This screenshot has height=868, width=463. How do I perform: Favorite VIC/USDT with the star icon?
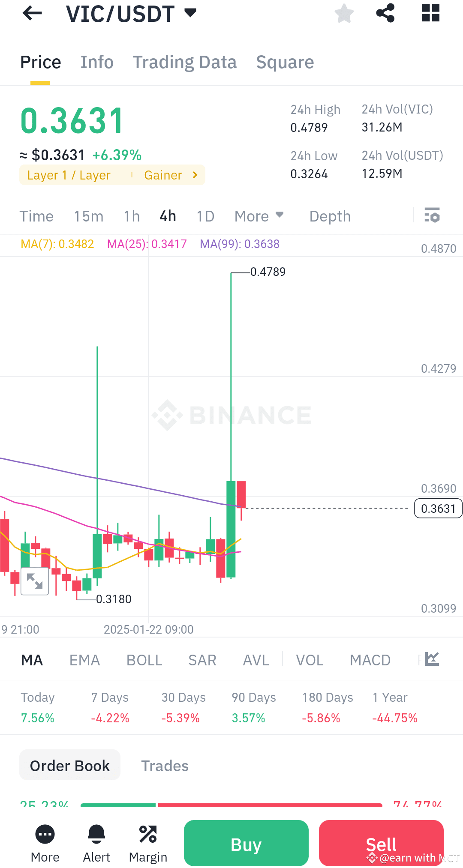[344, 13]
